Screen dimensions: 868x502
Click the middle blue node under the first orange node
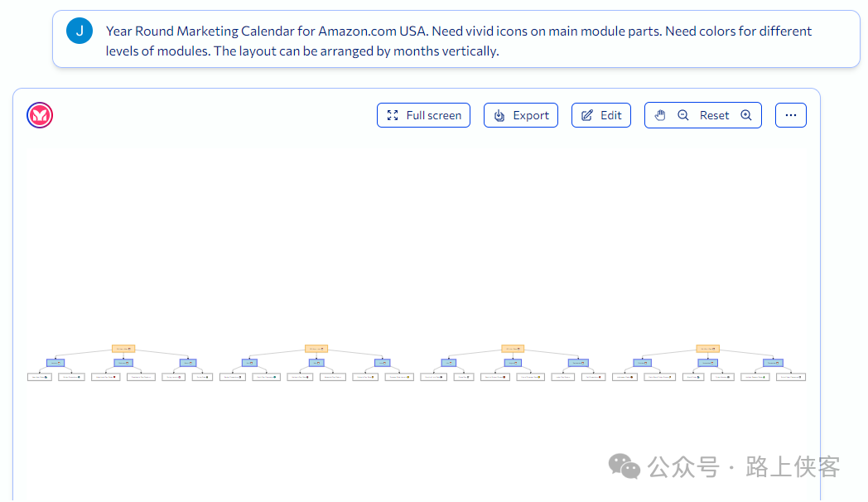point(123,363)
